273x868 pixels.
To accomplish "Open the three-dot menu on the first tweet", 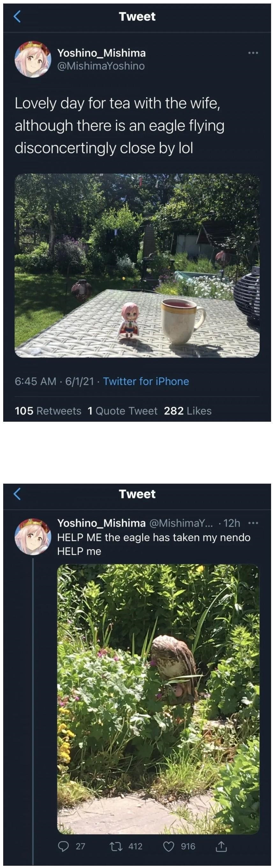I will tap(253, 53).
